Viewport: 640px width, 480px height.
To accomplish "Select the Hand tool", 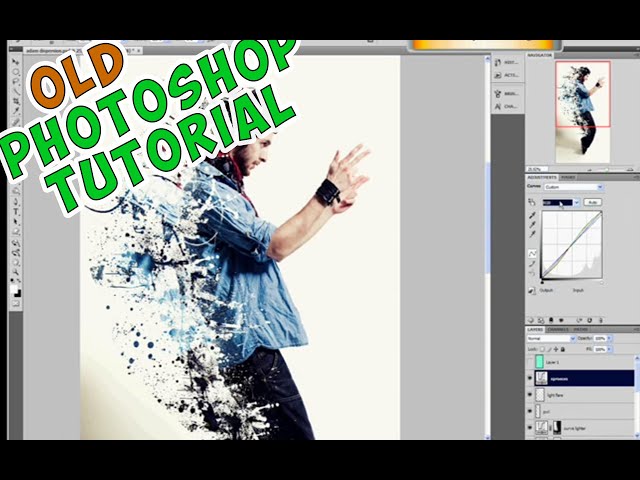I will coord(16,262).
